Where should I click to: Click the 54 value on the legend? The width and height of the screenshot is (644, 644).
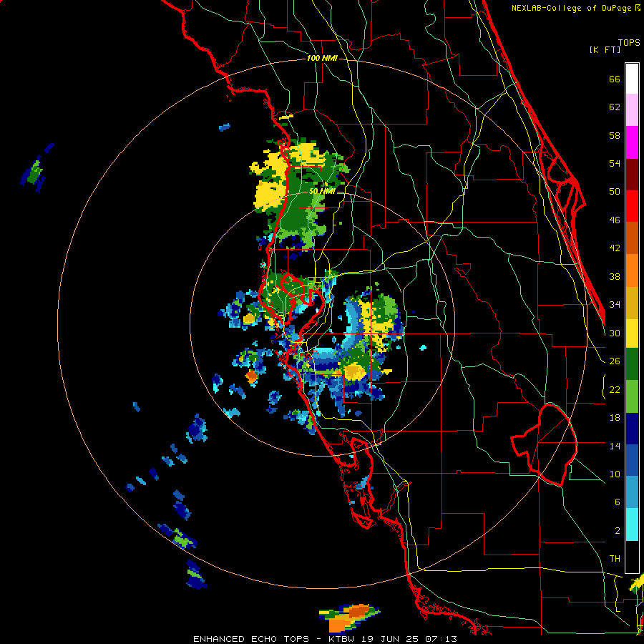615,163
